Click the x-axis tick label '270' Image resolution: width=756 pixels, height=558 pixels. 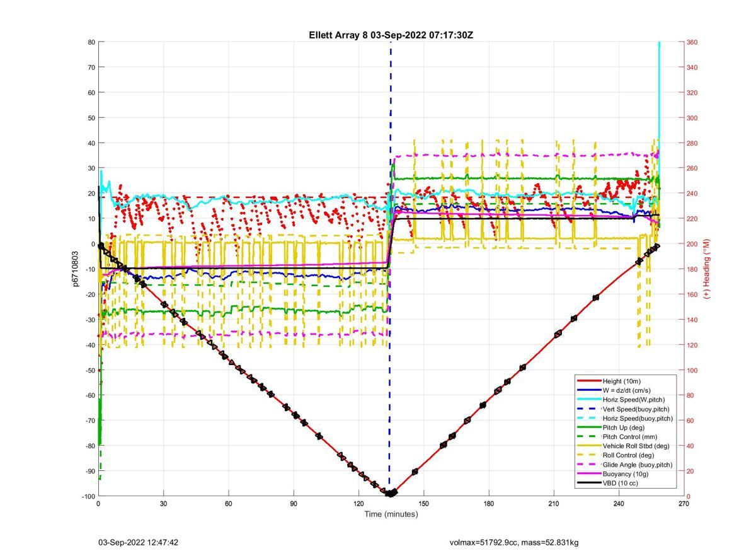(684, 504)
